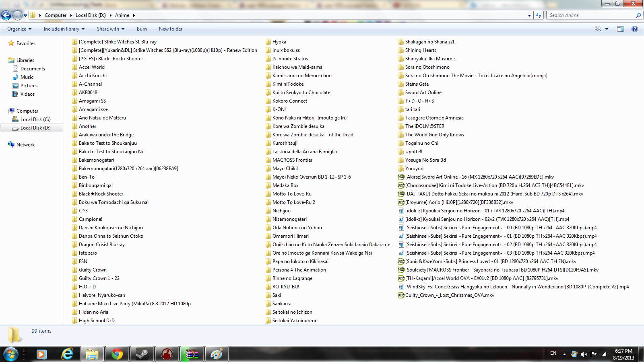Expand the dropdown arrow after Computer breadcrumb
Image resolution: width=644 pixels, height=362 pixels.
coord(71,15)
